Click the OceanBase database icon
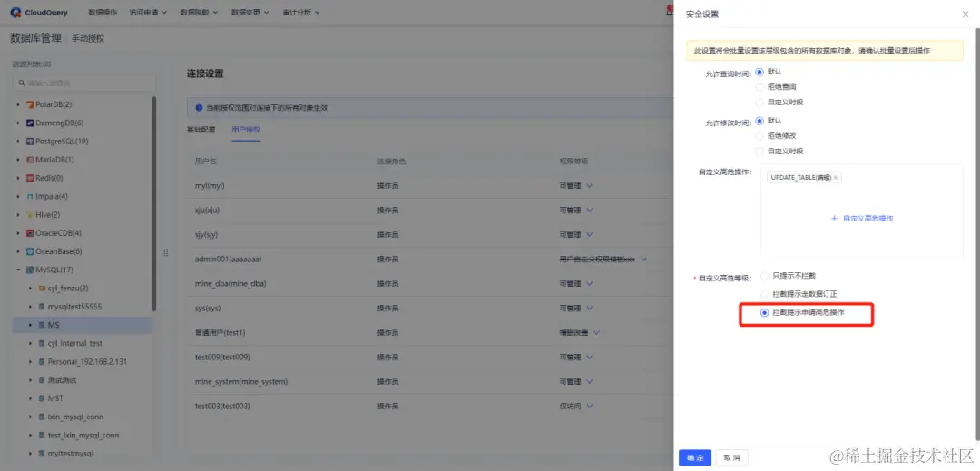The height and width of the screenshot is (471, 980). 29,251
